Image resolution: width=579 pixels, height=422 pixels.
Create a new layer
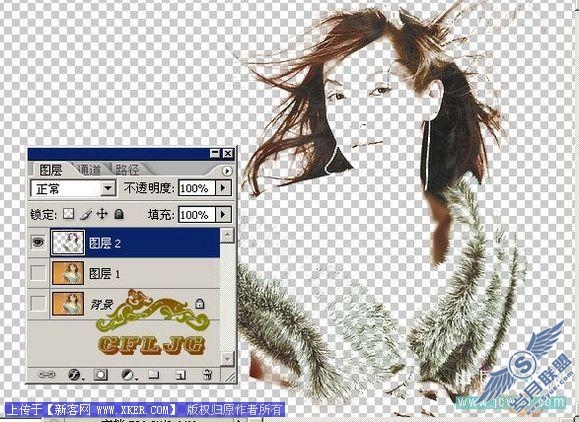point(181,375)
